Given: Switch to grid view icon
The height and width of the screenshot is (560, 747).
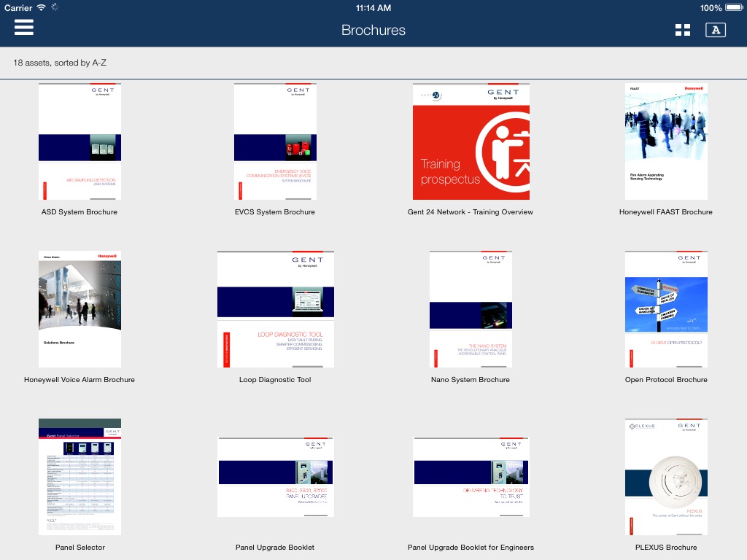Looking at the screenshot, I should (683, 30).
